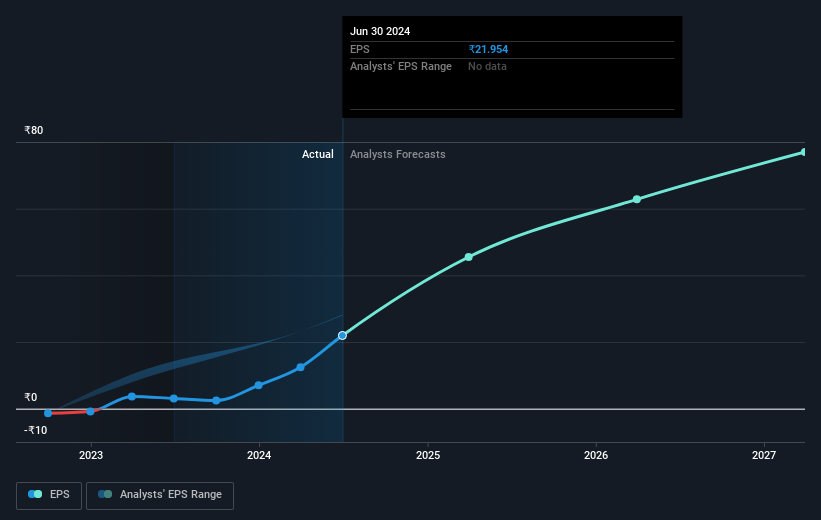
Task: Click the ₹80 y-axis label
Action: point(34,130)
